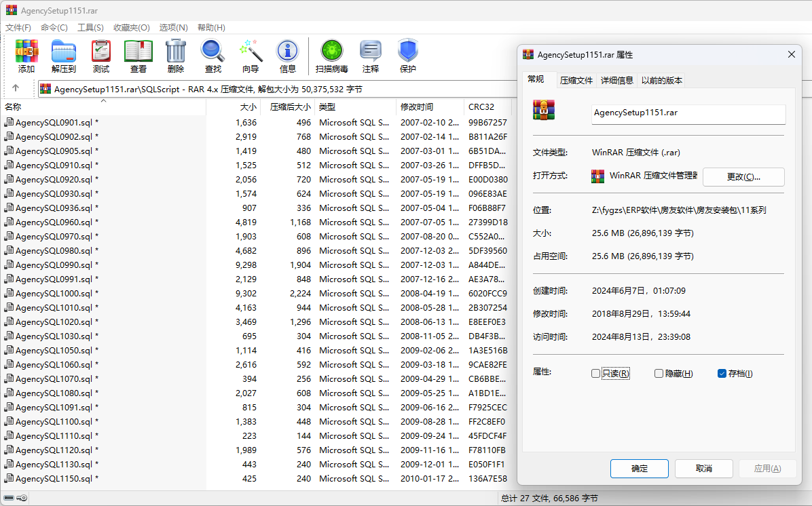Image resolution: width=812 pixels, height=506 pixels.
Task: Click file icon of AgencySQL1091.sql
Action: click(9, 407)
